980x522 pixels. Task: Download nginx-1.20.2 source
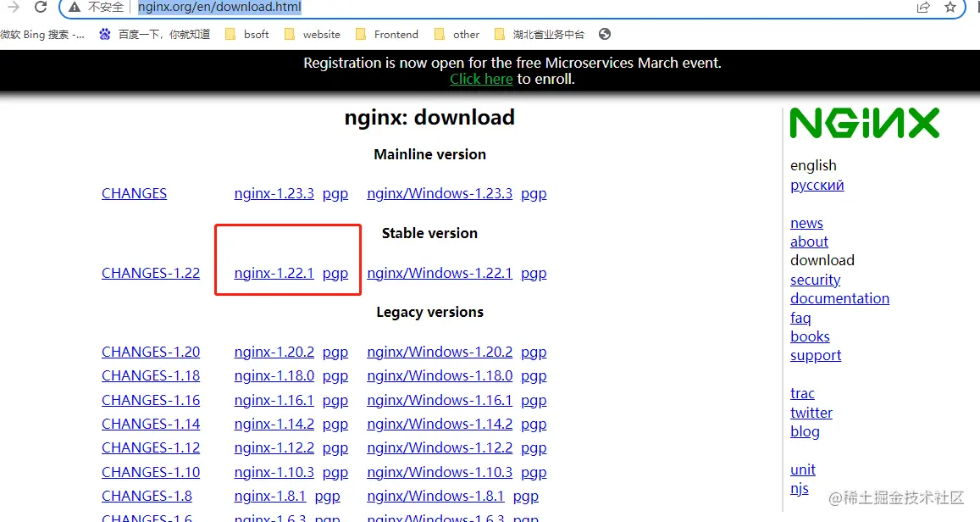point(274,352)
